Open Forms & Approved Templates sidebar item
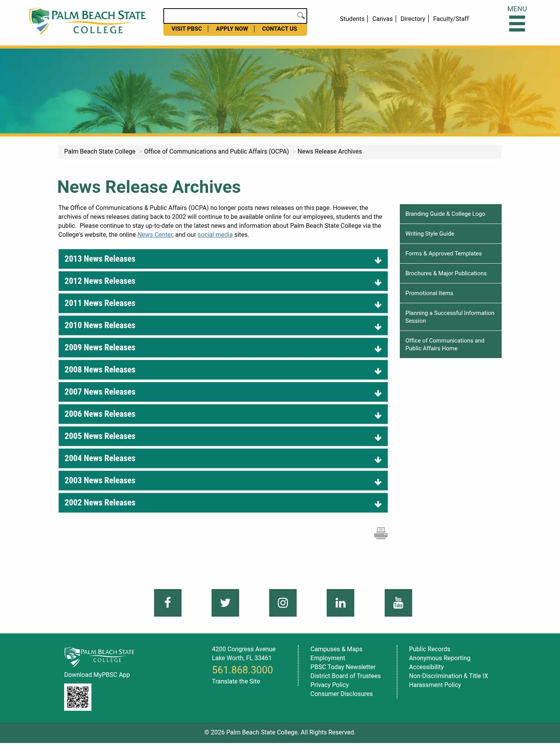The height and width of the screenshot is (750, 560). pyautogui.click(x=451, y=253)
